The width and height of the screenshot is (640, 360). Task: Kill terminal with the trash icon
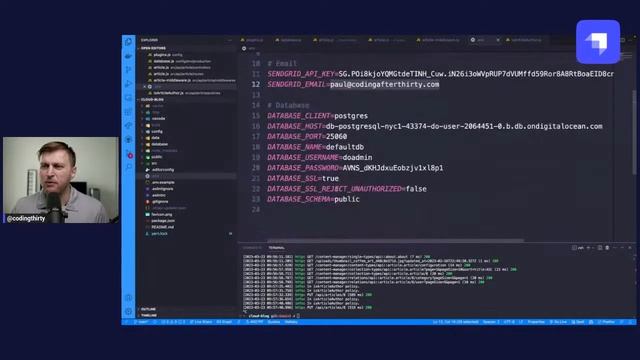click(x=607, y=248)
